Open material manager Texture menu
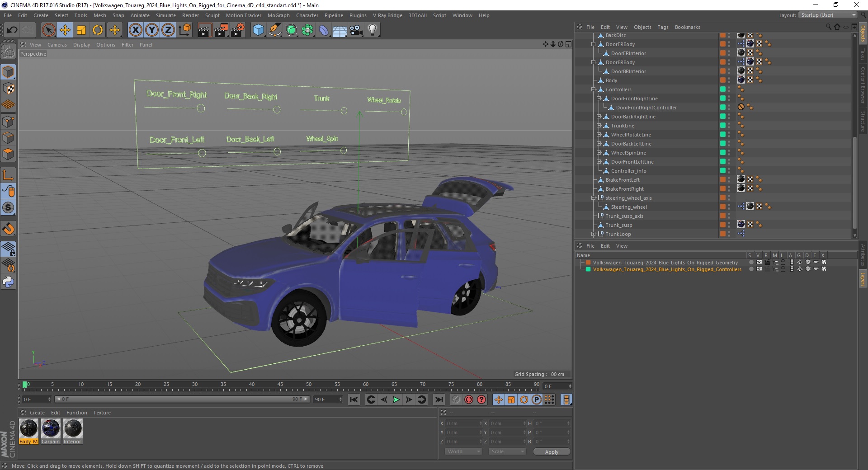 pyautogui.click(x=102, y=413)
